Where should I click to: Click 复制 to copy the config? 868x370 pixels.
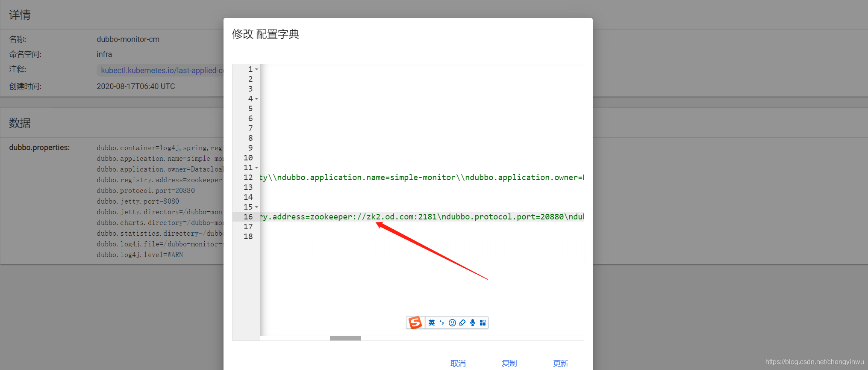509,363
